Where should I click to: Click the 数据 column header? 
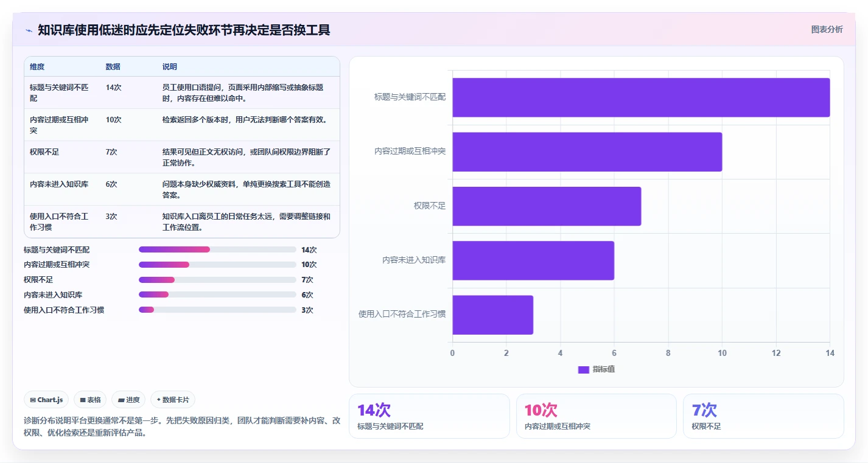[x=113, y=67]
